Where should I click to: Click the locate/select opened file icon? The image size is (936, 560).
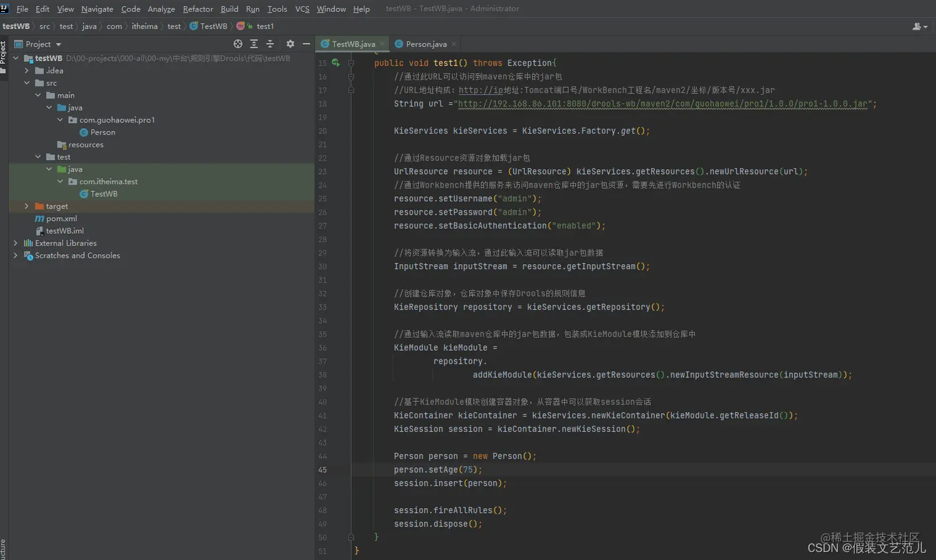pos(238,44)
